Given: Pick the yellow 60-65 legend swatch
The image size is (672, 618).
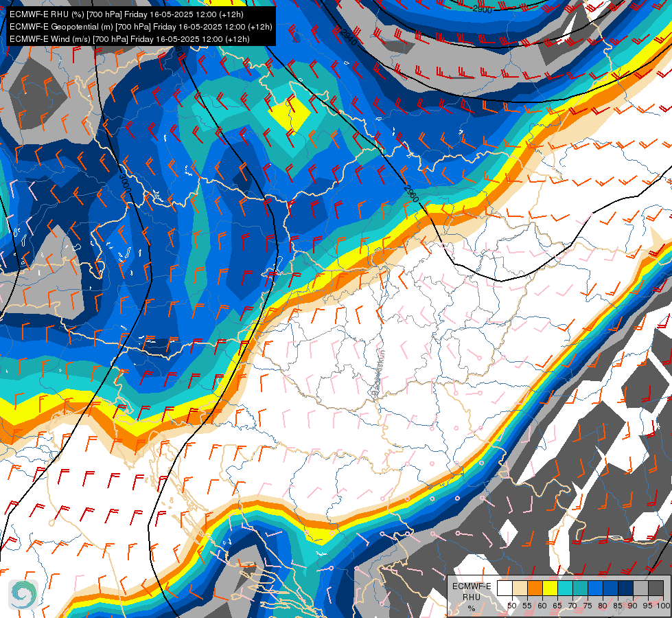Looking at the screenshot, I should 551,588.
